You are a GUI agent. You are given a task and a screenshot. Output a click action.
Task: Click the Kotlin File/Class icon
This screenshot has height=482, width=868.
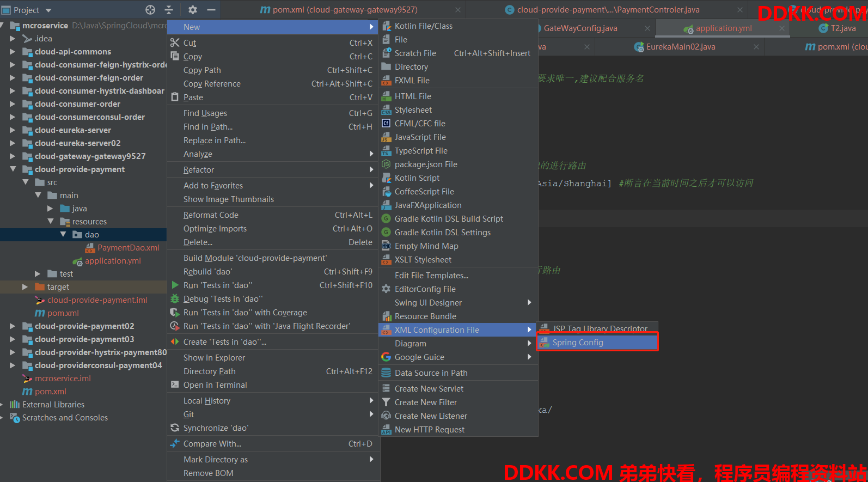(386, 26)
